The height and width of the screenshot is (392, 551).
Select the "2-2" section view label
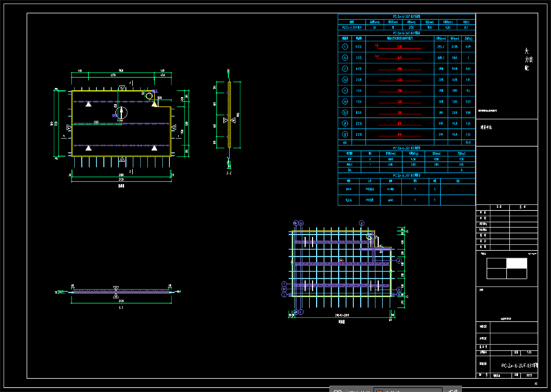[229, 173]
